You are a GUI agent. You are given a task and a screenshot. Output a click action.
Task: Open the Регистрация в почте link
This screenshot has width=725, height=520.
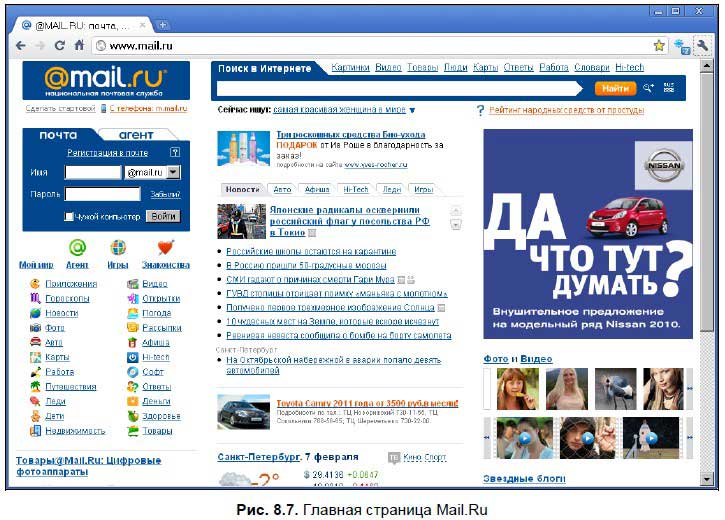[107, 153]
